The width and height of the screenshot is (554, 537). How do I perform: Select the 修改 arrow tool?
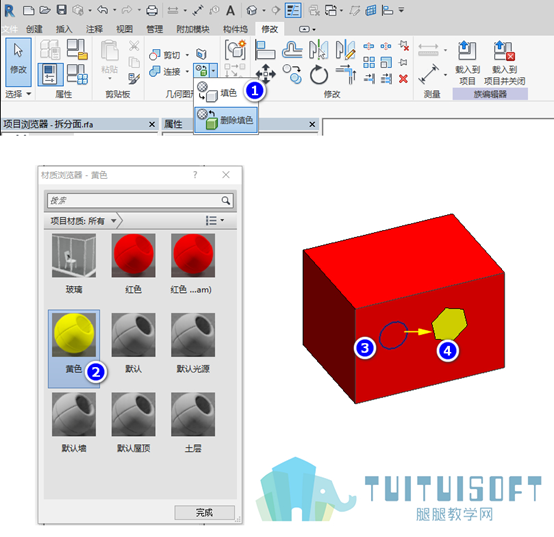[x=18, y=61]
